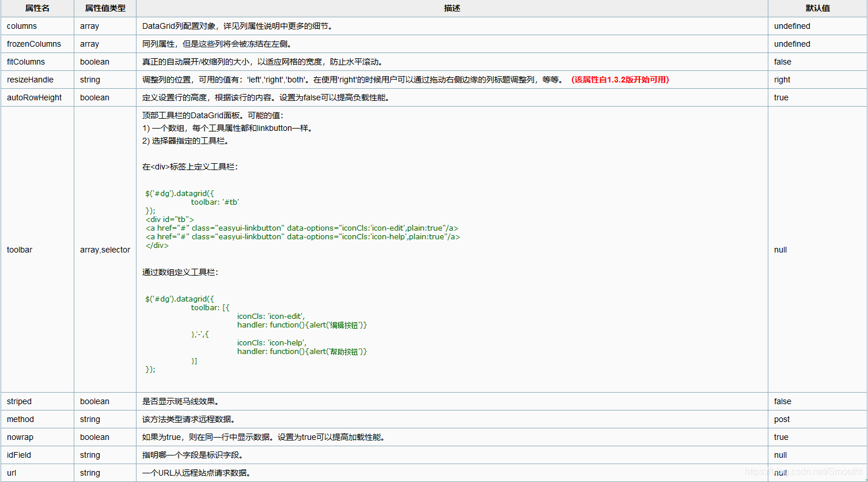Click post default in method row
This screenshot has width=868, height=482.
pyautogui.click(x=782, y=419)
